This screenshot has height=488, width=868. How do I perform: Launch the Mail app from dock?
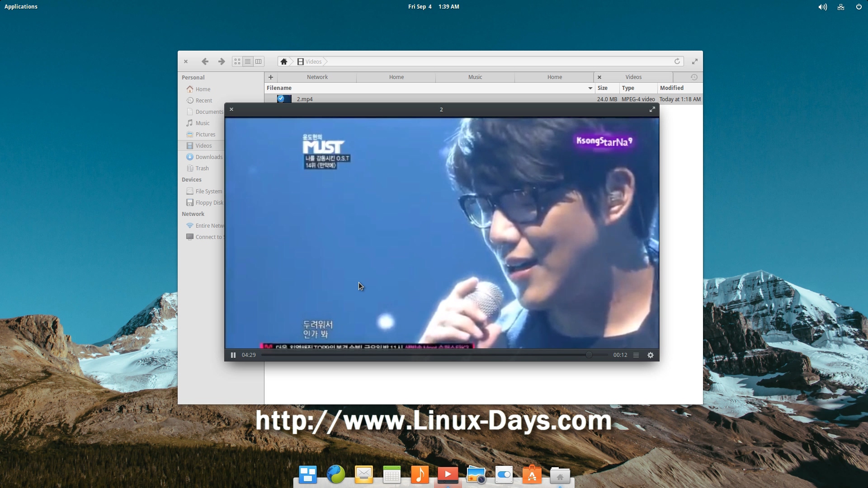click(x=364, y=475)
